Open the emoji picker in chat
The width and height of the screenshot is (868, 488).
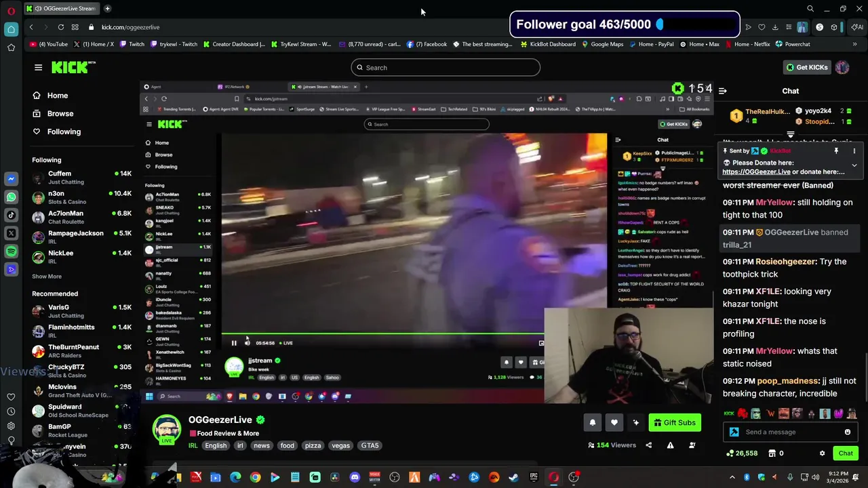(x=847, y=432)
